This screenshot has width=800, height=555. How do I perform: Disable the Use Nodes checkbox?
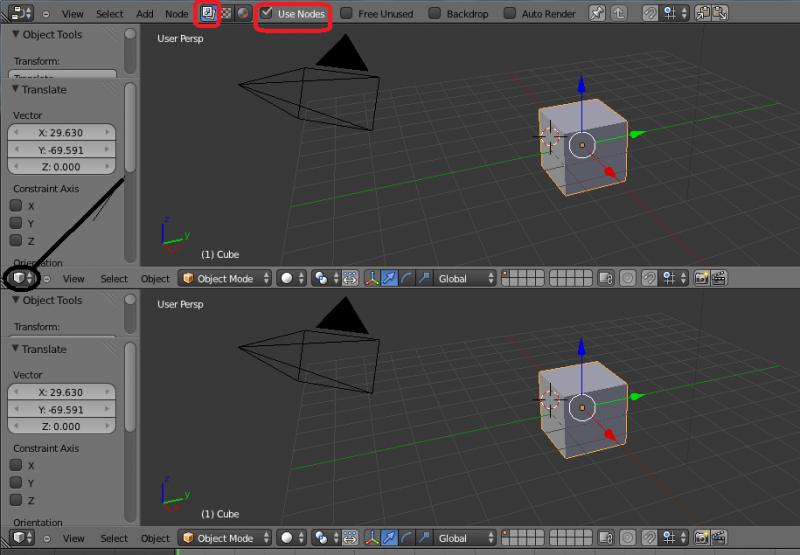(266, 13)
